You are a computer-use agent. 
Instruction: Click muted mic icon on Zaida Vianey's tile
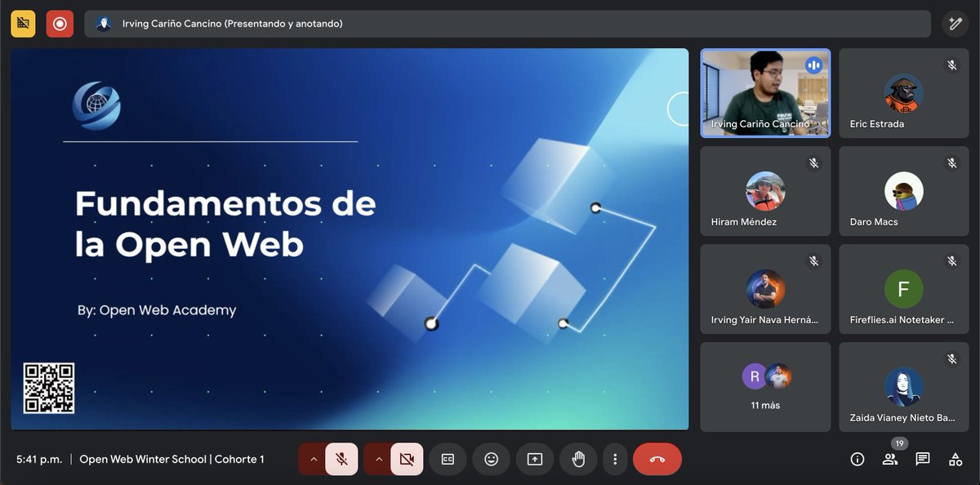click(952, 359)
